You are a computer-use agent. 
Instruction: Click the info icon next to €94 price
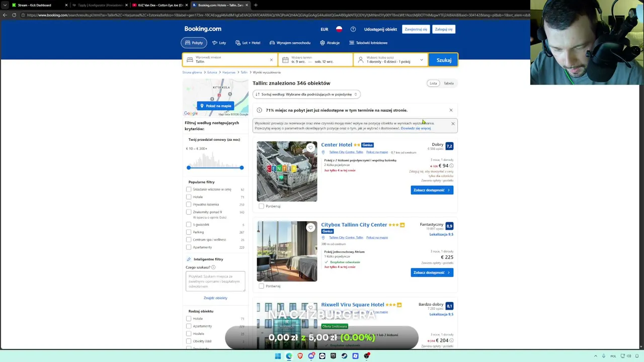pos(451,165)
